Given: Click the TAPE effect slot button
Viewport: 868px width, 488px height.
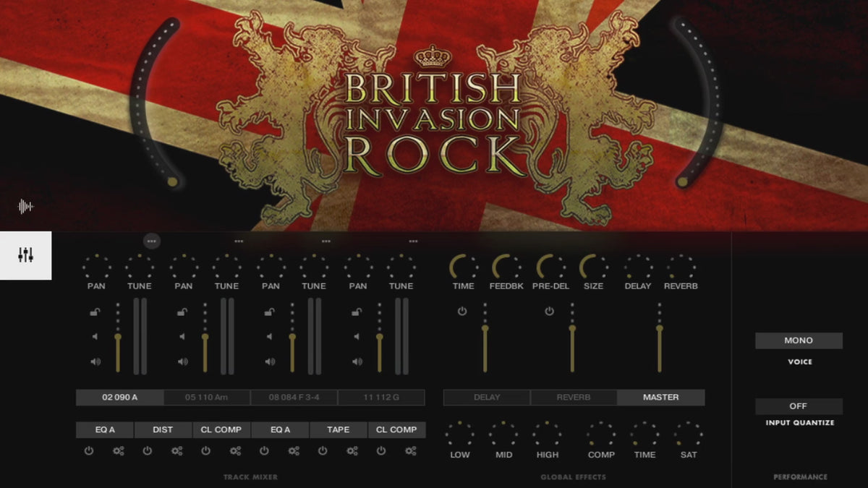Looking at the screenshot, I should pyautogui.click(x=338, y=430).
